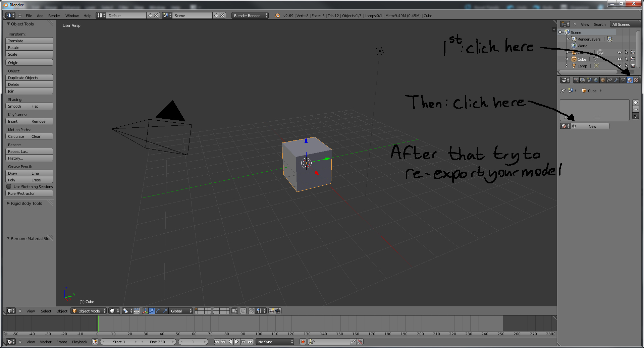Click the manipulate center points icon
The width and height of the screenshot is (644, 348).
pos(137,311)
